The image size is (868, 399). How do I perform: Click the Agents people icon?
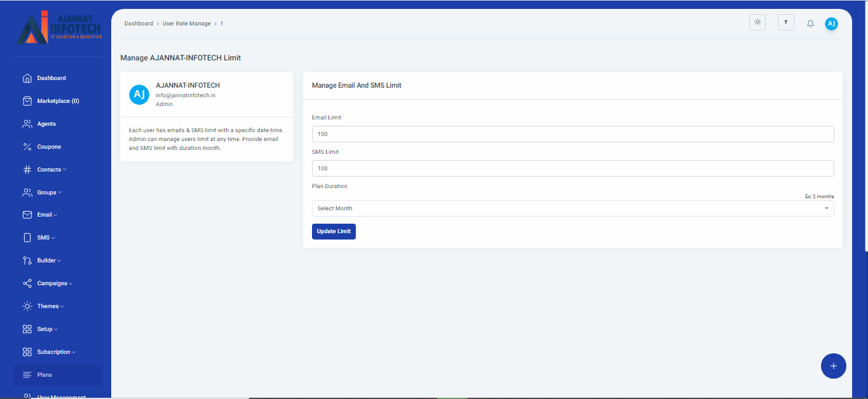click(x=27, y=124)
